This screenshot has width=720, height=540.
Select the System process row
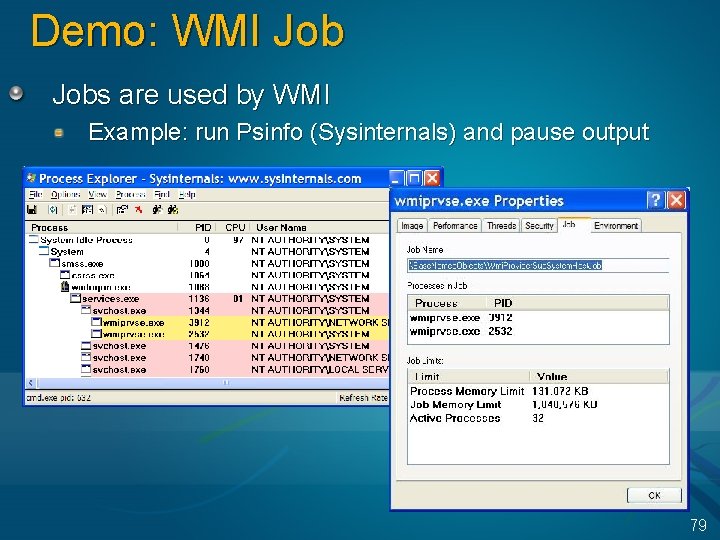tap(208, 252)
